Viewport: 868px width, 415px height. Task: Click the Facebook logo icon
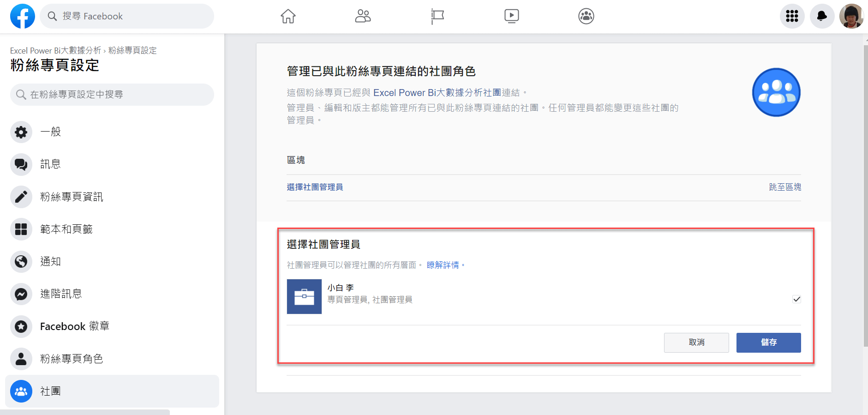click(23, 16)
